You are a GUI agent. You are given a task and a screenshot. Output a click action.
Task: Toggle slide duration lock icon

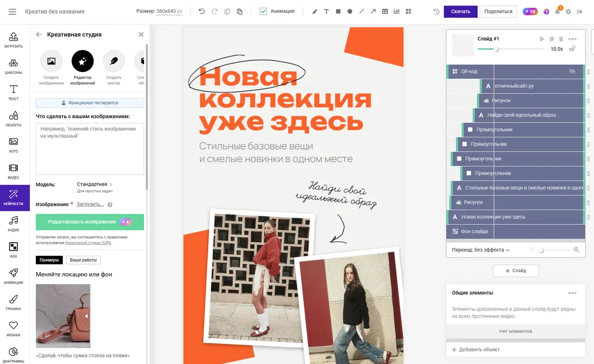click(x=572, y=49)
